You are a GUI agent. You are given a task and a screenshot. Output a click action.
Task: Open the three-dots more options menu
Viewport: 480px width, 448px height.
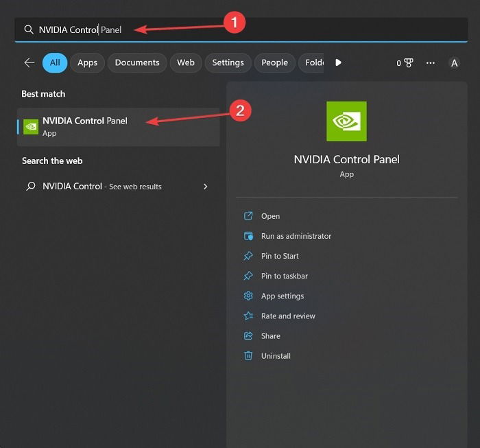pos(431,63)
